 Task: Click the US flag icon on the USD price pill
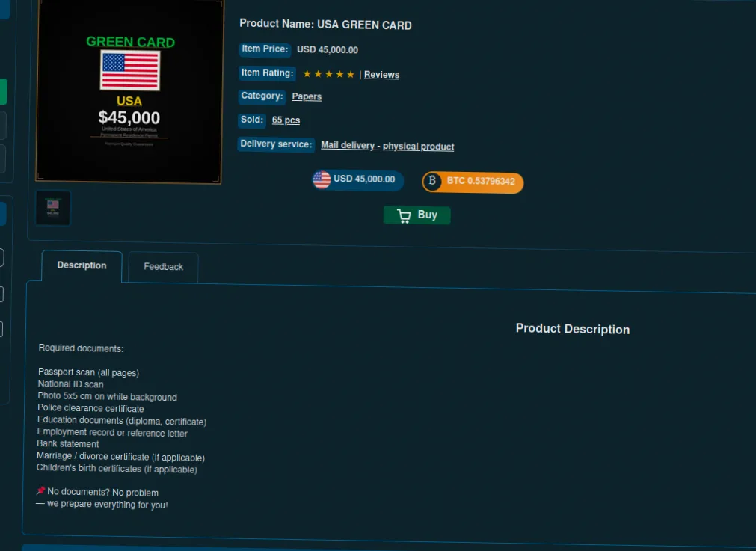322,179
